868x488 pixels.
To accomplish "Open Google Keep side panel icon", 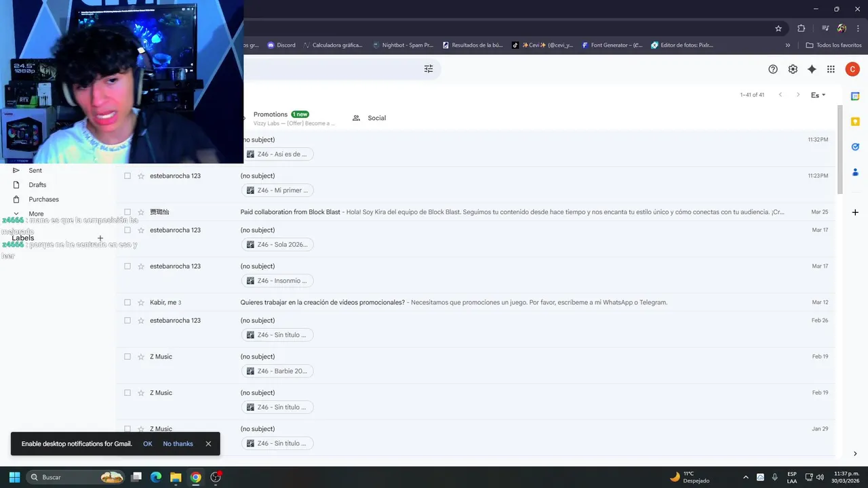I will click(x=855, y=121).
